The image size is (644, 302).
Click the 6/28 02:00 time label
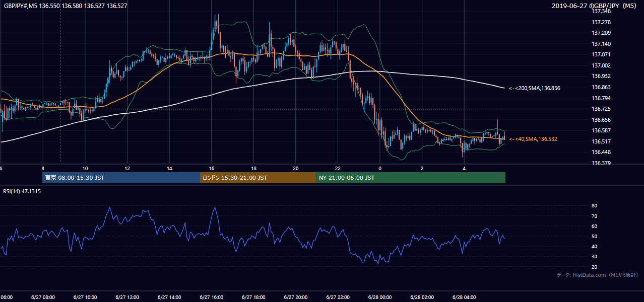point(422,297)
